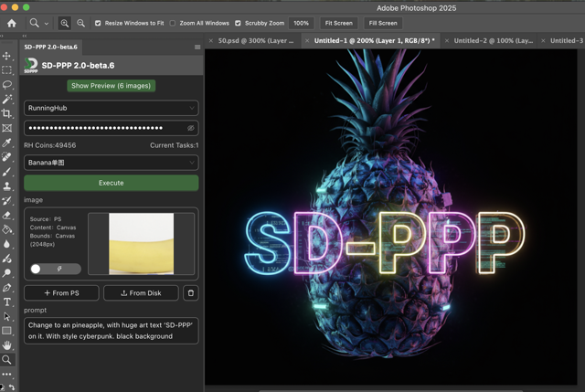Viewport: 585px width, 392px height.
Task: Select the Crop tool
Action: tap(6, 113)
